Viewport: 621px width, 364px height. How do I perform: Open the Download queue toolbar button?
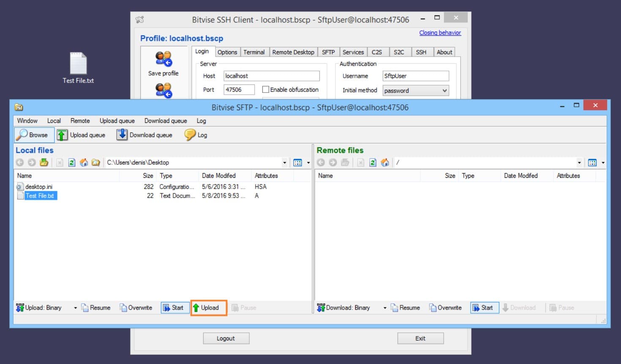(144, 135)
